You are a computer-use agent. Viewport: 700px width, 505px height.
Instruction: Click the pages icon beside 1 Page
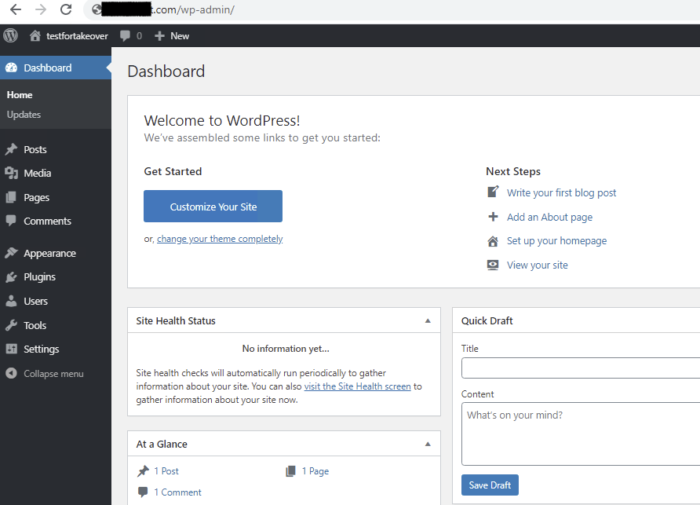291,471
